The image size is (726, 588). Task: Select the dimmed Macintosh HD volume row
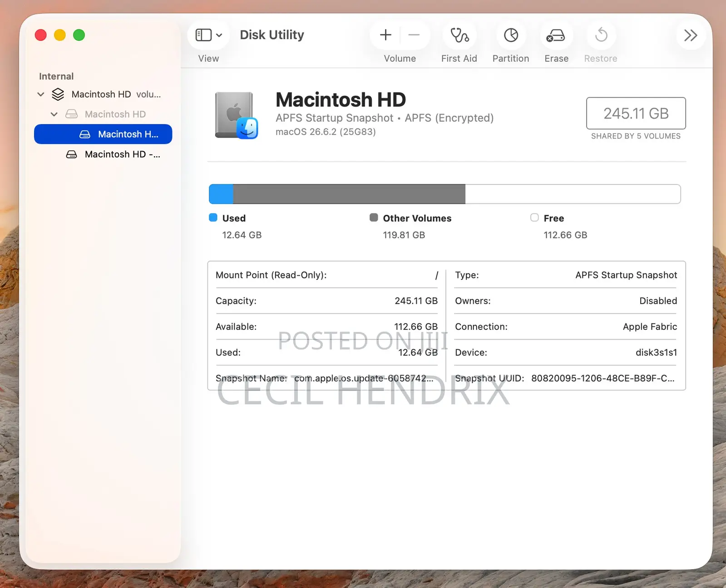coord(103,114)
